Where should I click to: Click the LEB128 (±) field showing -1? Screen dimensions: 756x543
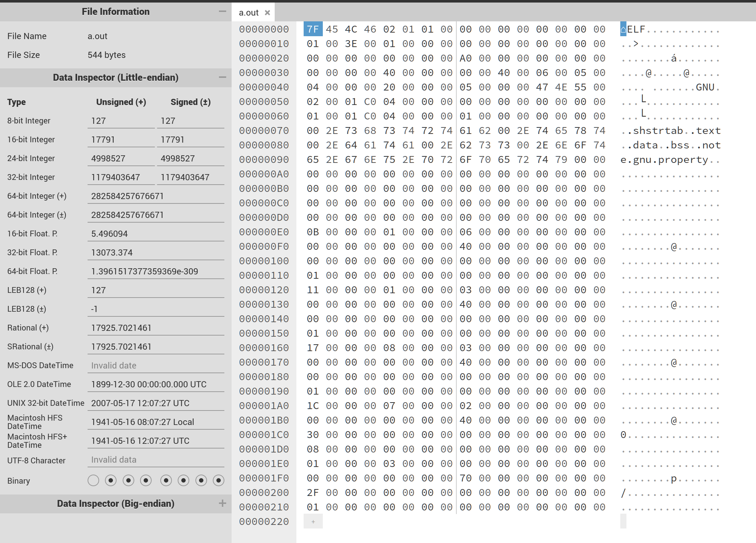(x=156, y=309)
